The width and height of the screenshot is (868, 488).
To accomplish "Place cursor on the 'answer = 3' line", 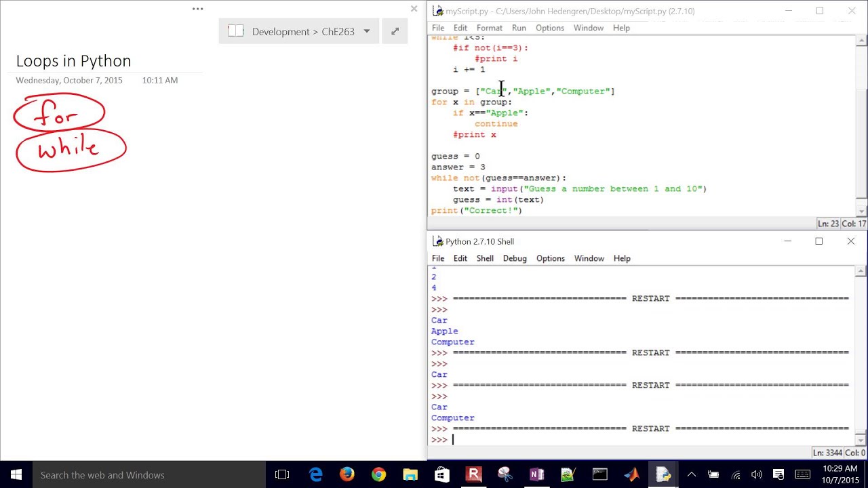I will [458, 167].
